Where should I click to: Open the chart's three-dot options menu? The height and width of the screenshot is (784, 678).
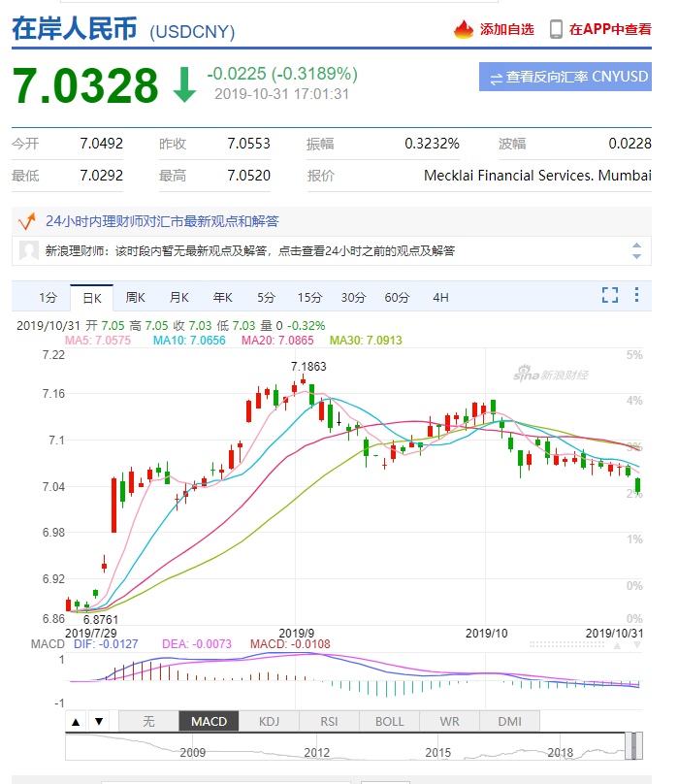coord(636,296)
